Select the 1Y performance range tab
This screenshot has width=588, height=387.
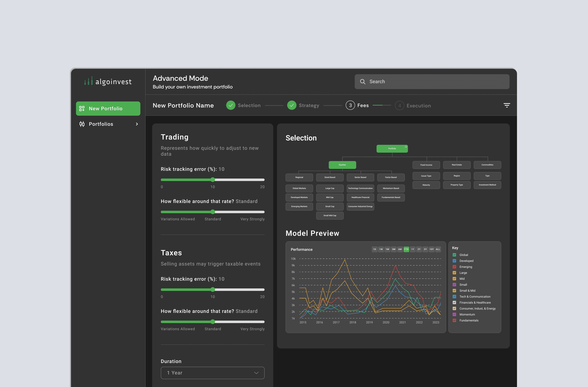coord(412,249)
